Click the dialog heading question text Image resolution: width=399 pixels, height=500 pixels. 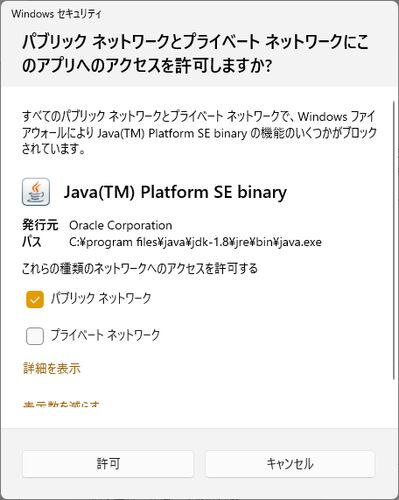pos(195,54)
